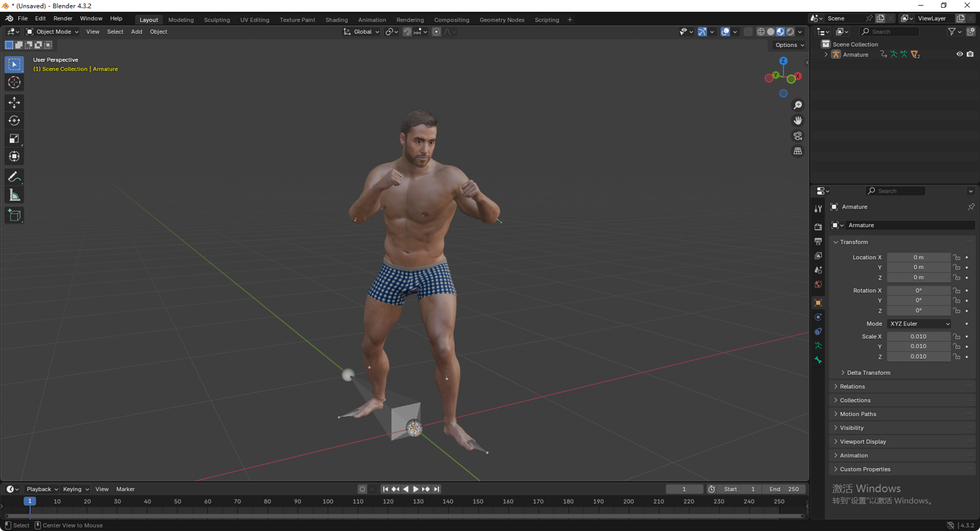Click the Options button in viewport
Screen dimensions: 980x531
[x=789, y=45]
